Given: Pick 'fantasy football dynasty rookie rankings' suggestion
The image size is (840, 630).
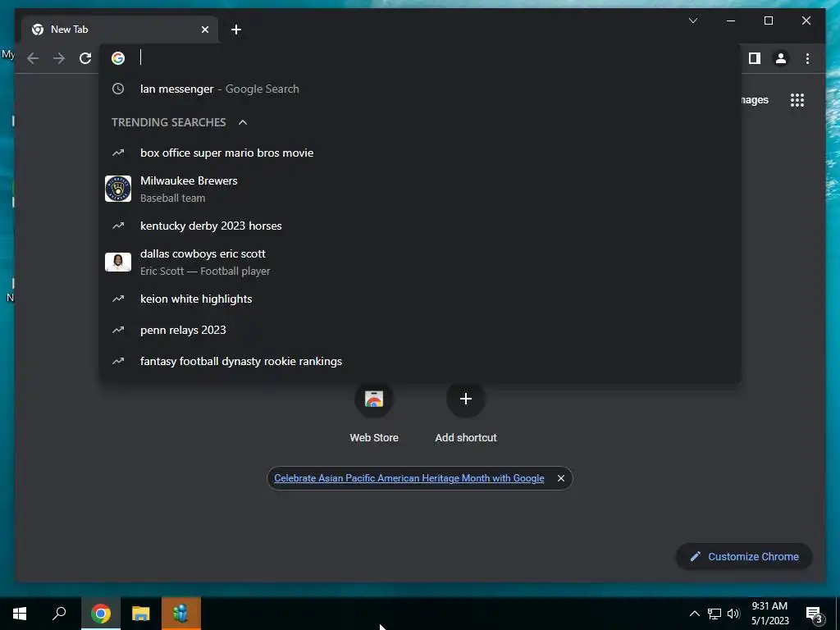Looking at the screenshot, I should pos(420,361).
